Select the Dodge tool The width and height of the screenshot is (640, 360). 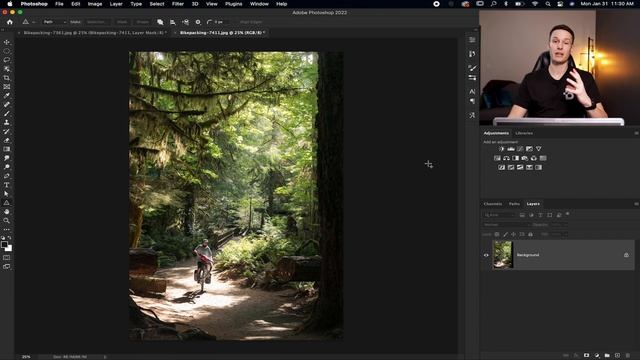[x=7, y=167]
